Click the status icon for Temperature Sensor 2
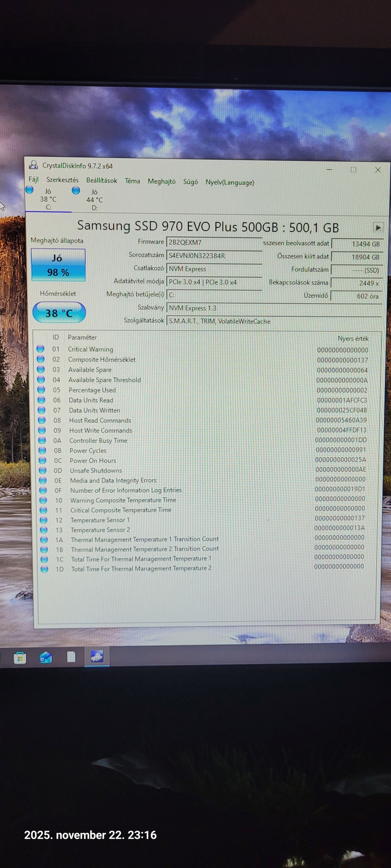Viewport: 391px width, 868px height. click(44, 530)
